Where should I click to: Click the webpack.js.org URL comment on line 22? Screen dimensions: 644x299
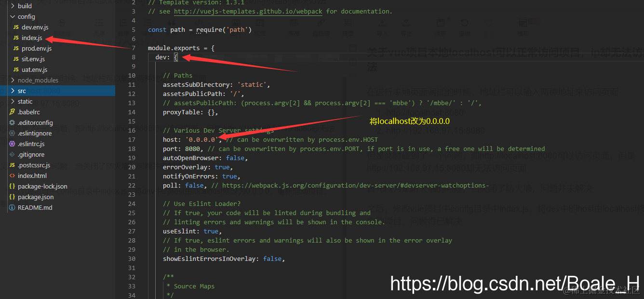[x=349, y=186]
